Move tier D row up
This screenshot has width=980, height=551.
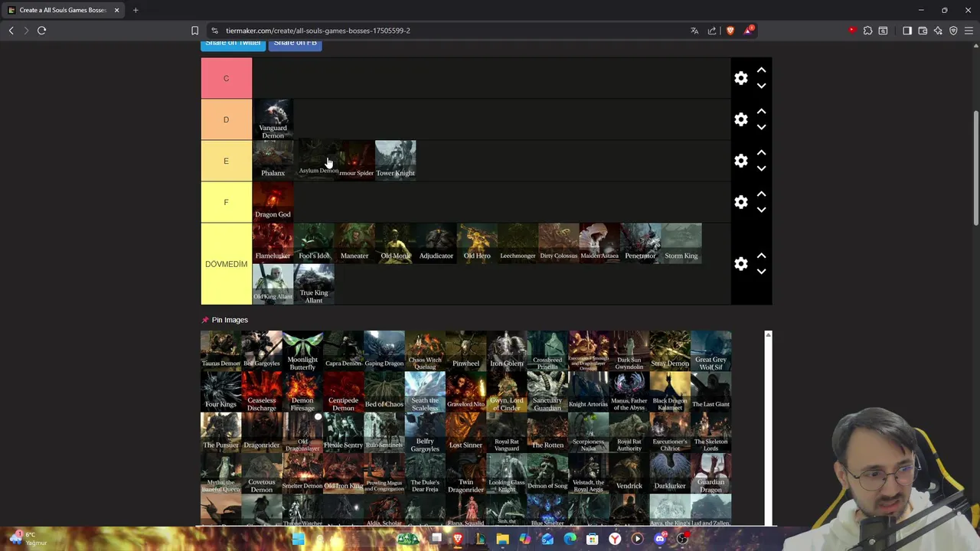pyautogui.click(x=761, y=111)
